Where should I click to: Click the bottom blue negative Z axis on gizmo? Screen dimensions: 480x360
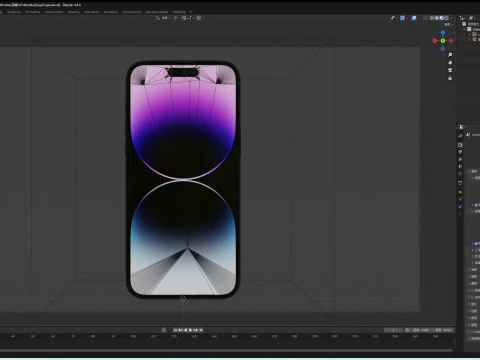[443, 49]
